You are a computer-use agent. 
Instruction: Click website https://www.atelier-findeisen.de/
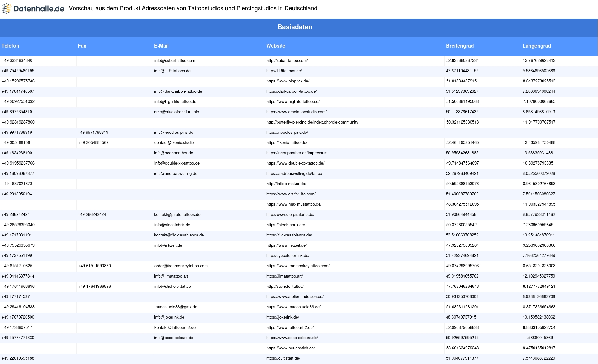coord(295,297)
